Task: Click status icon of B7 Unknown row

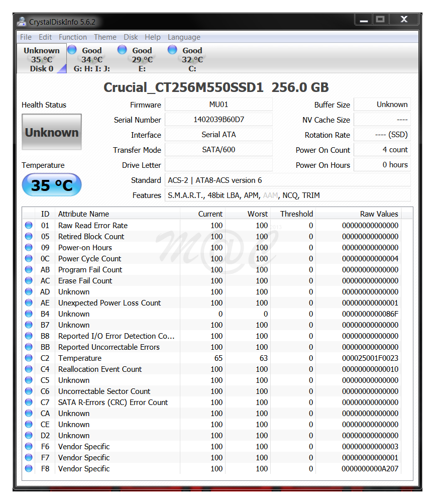Action: [29, 325]
